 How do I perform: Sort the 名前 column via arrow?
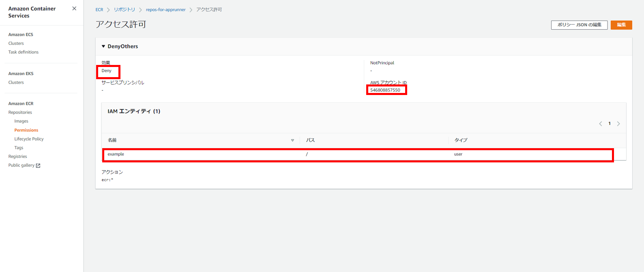pos(292,140)
